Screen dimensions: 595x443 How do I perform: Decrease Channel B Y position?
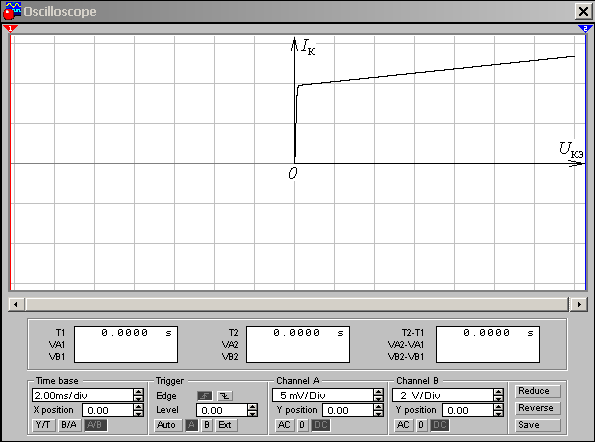click(x=498, y=413)
